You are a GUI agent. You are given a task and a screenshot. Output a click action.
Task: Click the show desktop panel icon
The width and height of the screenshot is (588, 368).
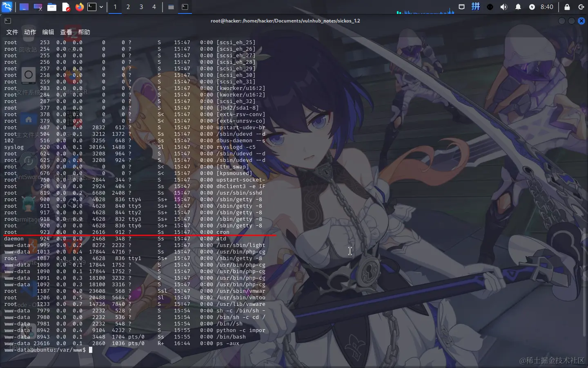point(24,7)
